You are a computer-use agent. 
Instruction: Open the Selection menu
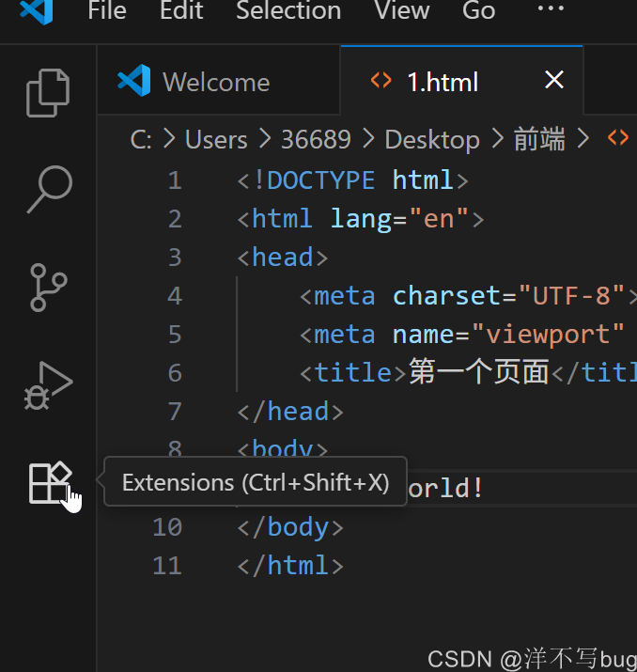coord(288,10)
